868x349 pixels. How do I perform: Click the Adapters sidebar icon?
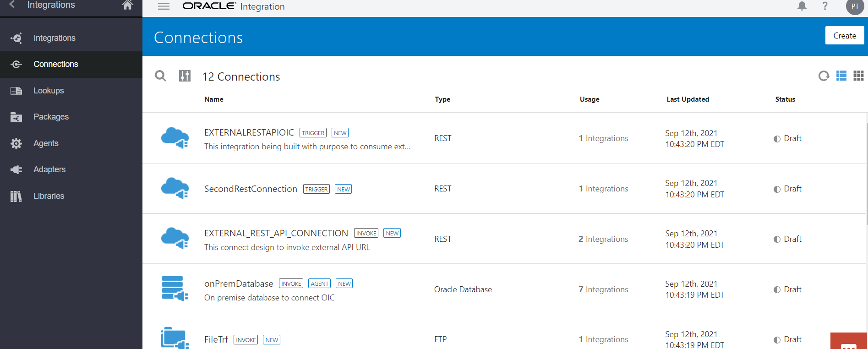tap(16, 169)
